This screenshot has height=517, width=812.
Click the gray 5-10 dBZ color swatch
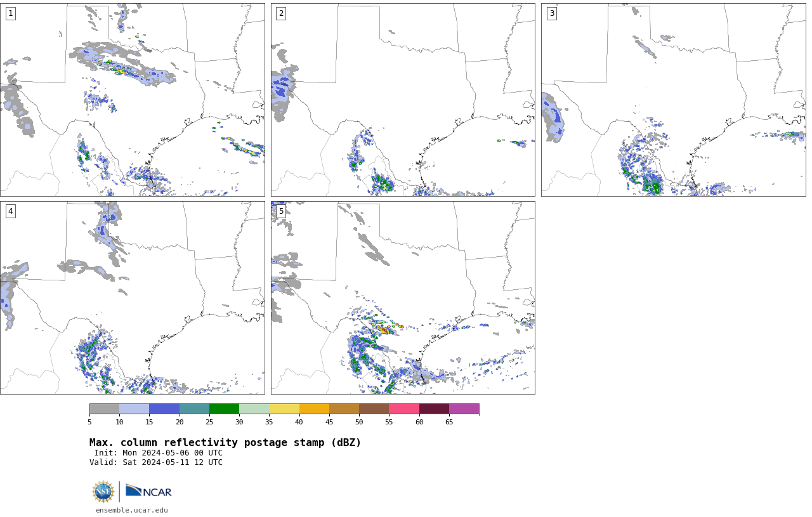[x=104, y=409]
